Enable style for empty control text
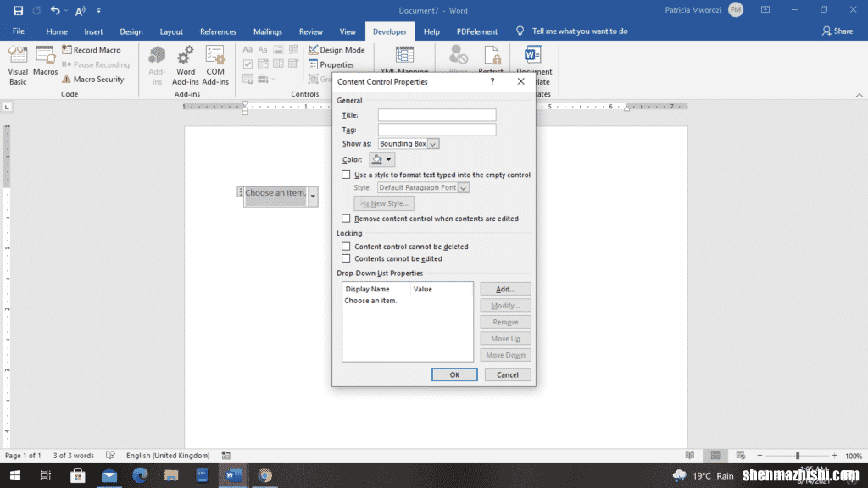Screen dimensions: 868x488 pos(346,175)
